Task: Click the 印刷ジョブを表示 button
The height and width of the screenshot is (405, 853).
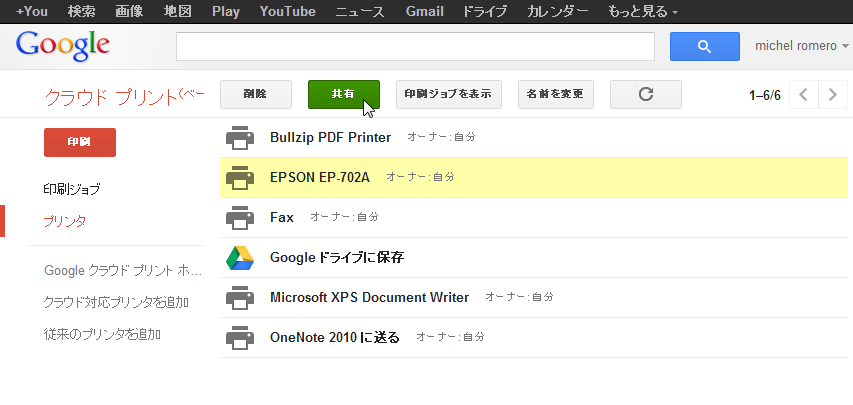Action: (449, 94)
